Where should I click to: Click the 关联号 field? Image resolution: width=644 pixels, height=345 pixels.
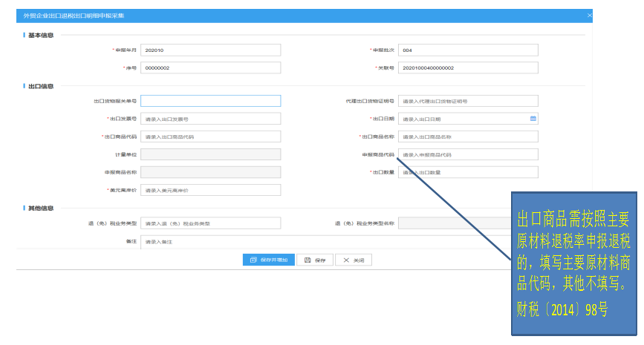[467, 68]
